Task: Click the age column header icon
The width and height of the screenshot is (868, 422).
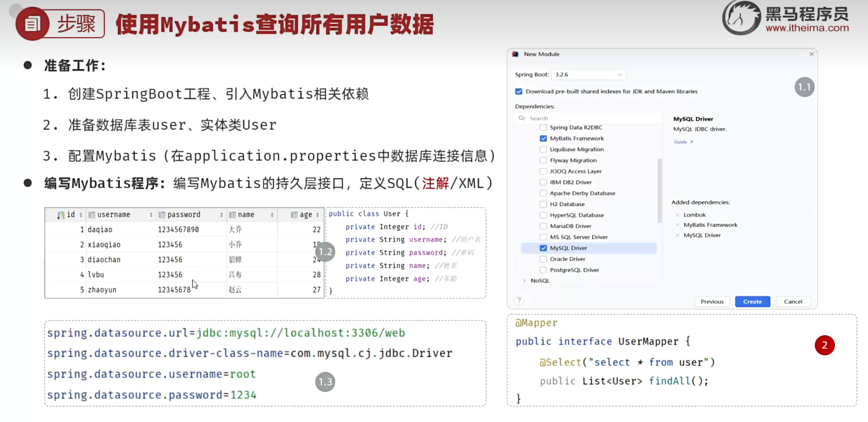Action: 294,215
